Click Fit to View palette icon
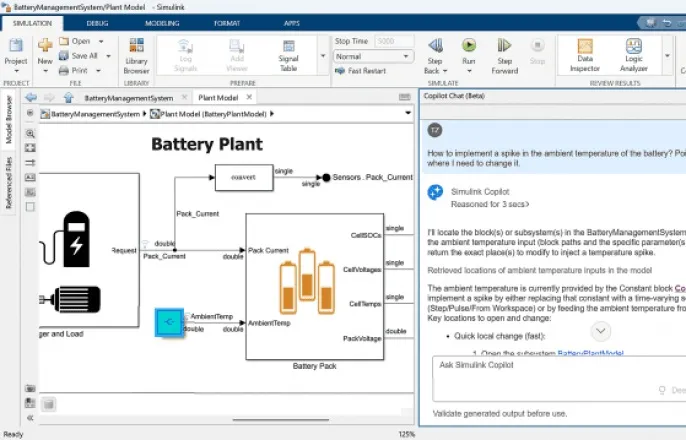This screenshot has height=440, width=686. 30,148
